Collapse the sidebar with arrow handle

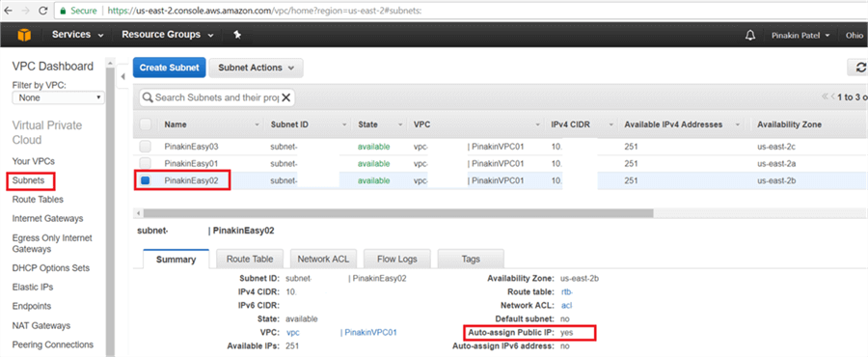(122, 77)
